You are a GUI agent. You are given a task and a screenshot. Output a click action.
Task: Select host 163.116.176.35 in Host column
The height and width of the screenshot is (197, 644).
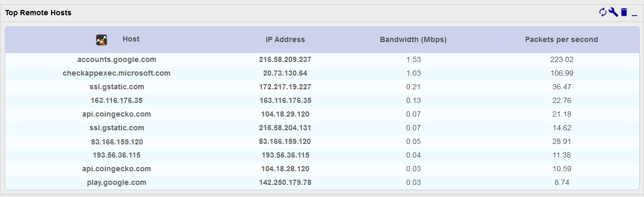[117, 100]
